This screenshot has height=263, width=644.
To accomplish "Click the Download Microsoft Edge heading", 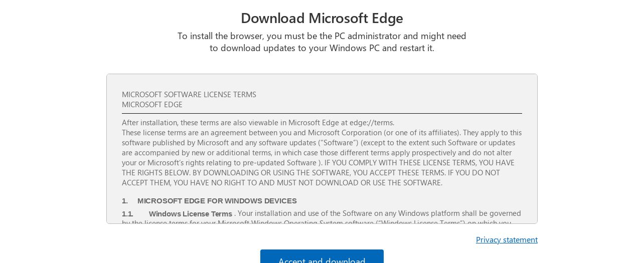I will pos(322,18).
